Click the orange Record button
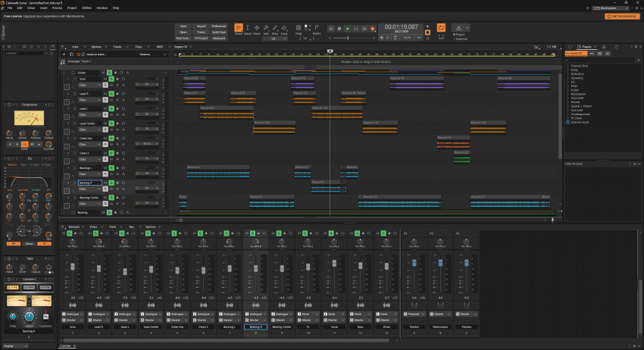644x350 pixels. [x=372, y=29]
